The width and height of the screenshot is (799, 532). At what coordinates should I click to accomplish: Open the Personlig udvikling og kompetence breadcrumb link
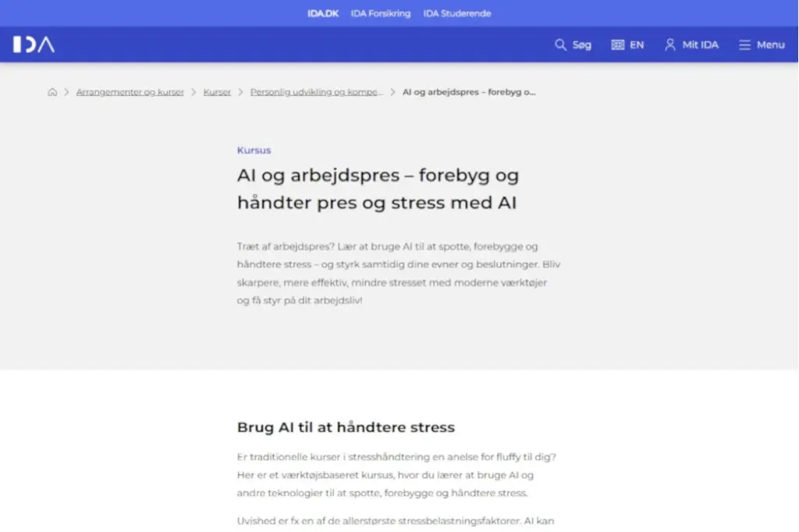click(x=316, y=91)
